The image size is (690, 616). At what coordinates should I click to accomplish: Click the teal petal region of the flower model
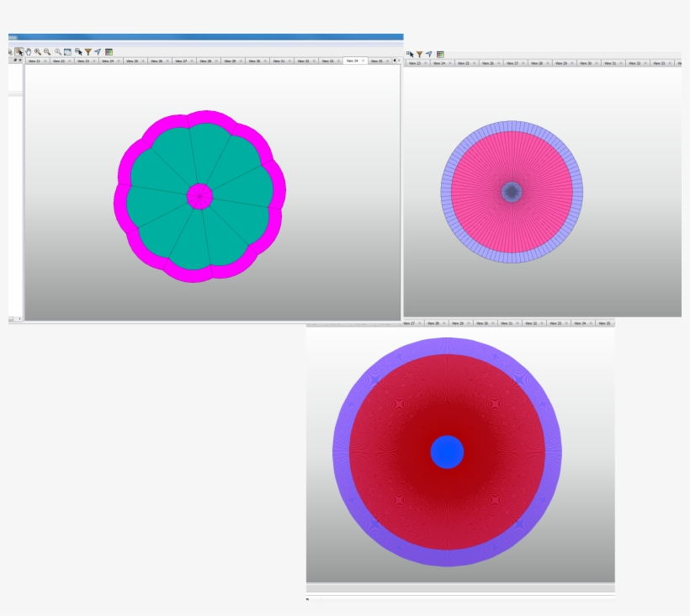[x=168, y=168]
